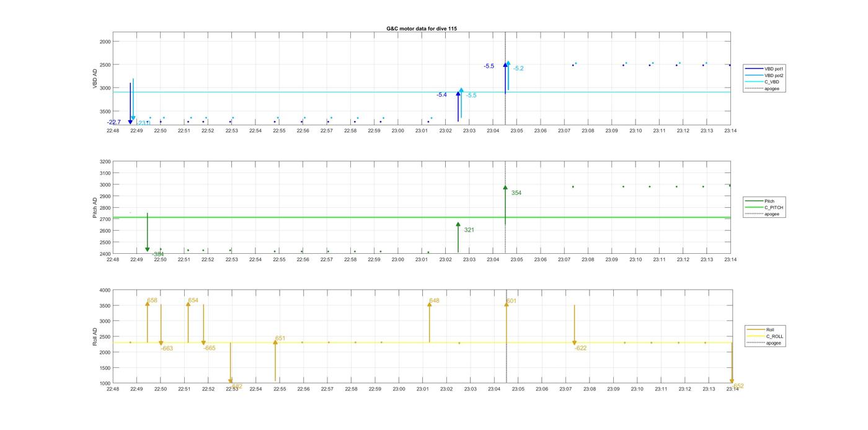Click the '-22.7' data label in VBD plot
868x430 pixels.
(x=114, y=122)
